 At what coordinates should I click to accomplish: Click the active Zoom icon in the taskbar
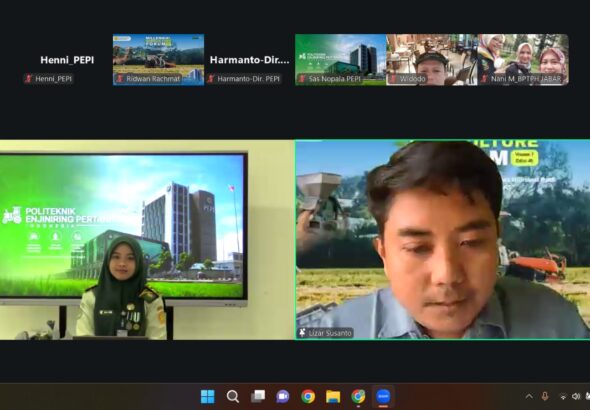click(383, 396)
